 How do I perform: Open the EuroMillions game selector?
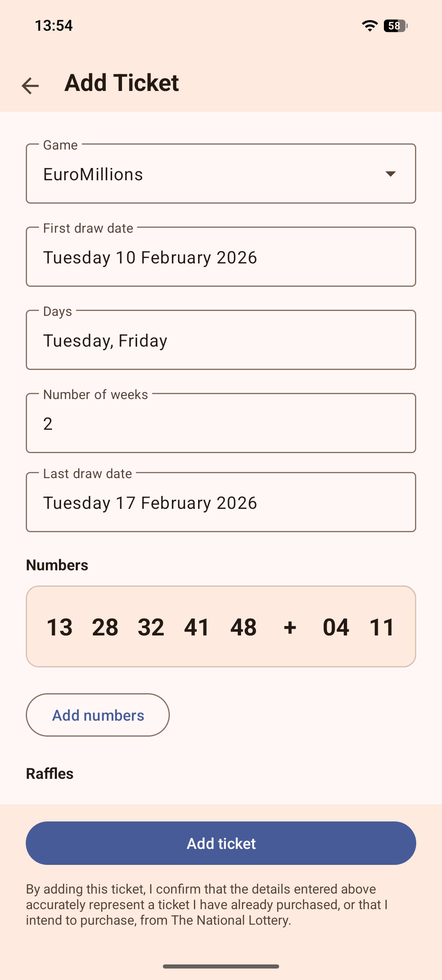point(205,174)
